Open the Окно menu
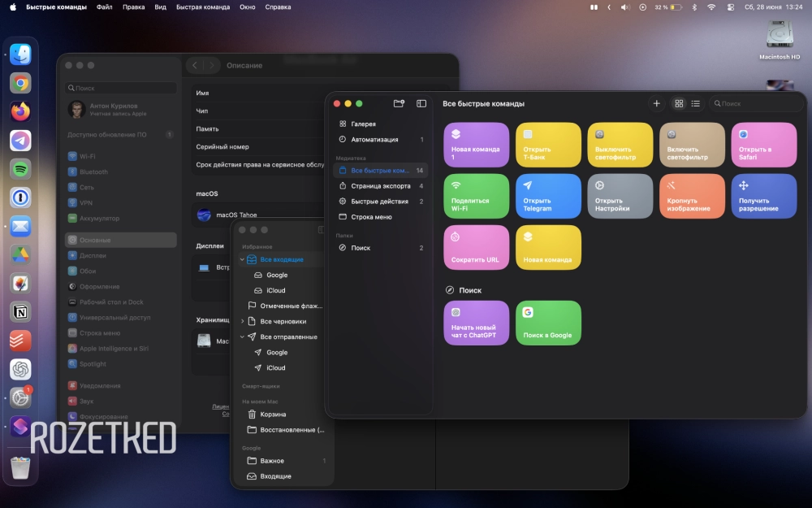Image resolution: width=812 pixels, height=508 pixels. coord(248,7)
